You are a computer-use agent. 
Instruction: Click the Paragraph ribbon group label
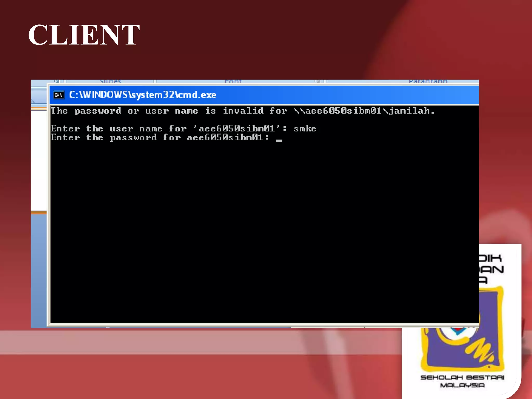tap(428, 81)
